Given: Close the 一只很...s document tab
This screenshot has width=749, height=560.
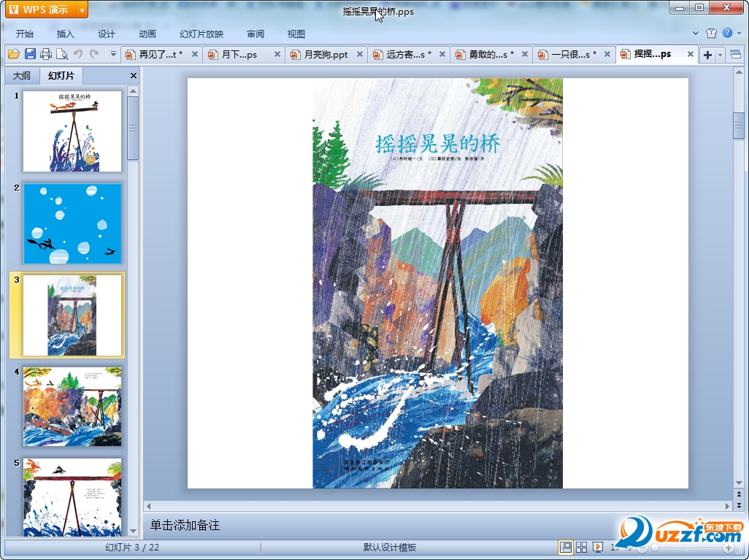Looking at the screenshot, I should pyautogui.click(x=607, y=55).
